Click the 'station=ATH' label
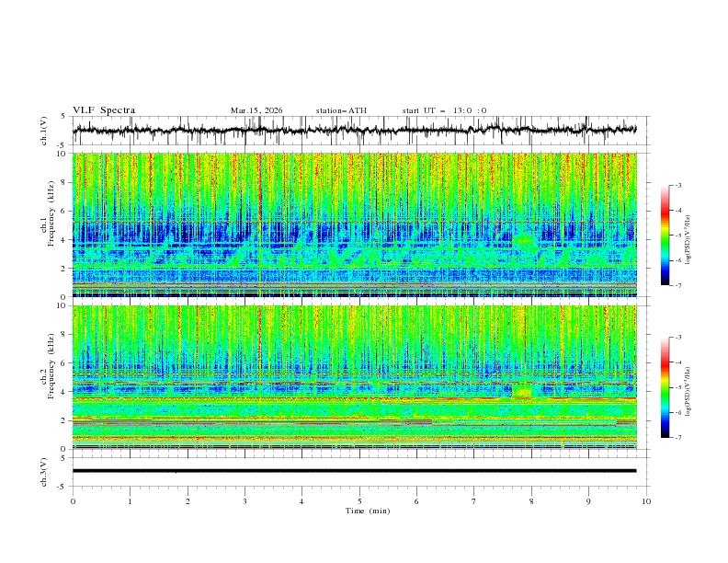 tap(341, 110)
